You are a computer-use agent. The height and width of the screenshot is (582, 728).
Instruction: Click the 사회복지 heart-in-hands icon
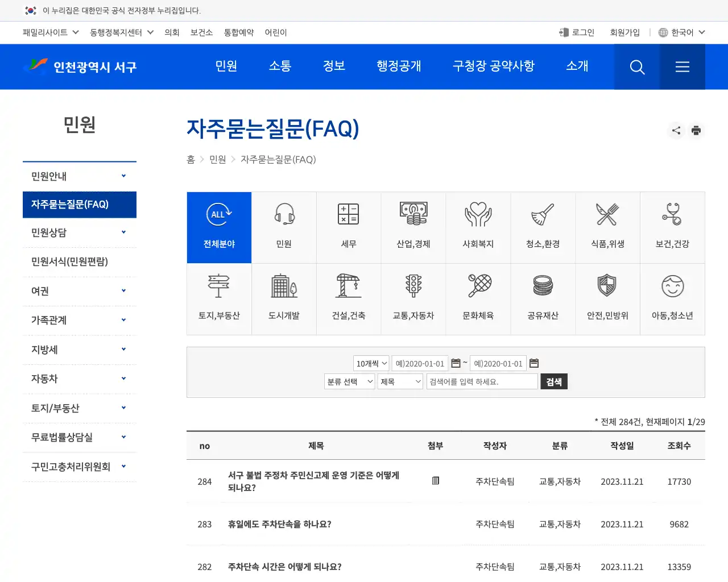tap(478, 227)
